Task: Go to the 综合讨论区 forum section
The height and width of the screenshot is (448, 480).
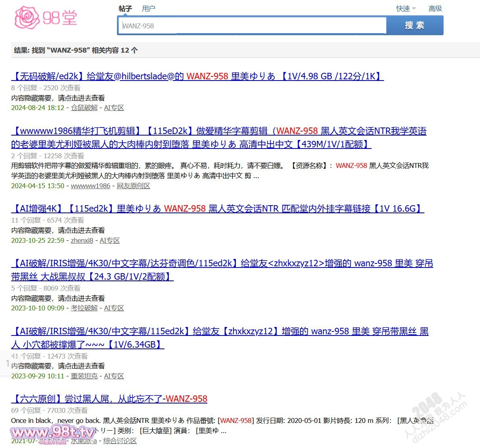Action: coord(120,441)
